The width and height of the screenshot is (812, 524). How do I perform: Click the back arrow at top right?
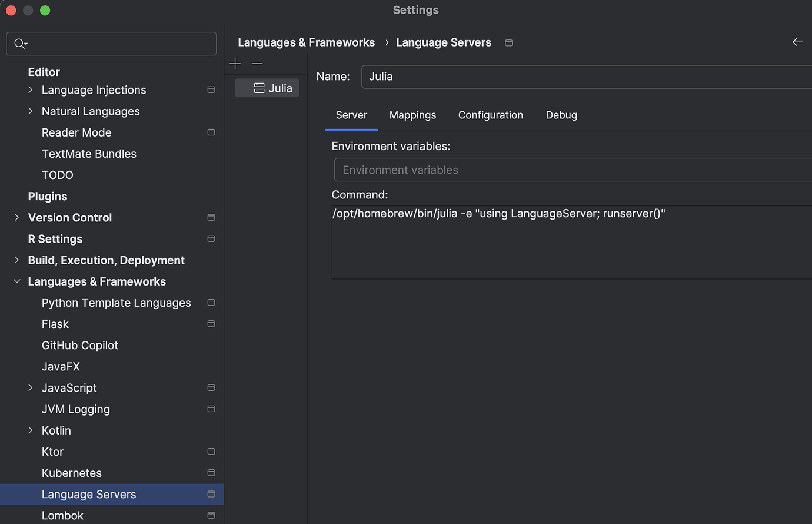[797, 42]
